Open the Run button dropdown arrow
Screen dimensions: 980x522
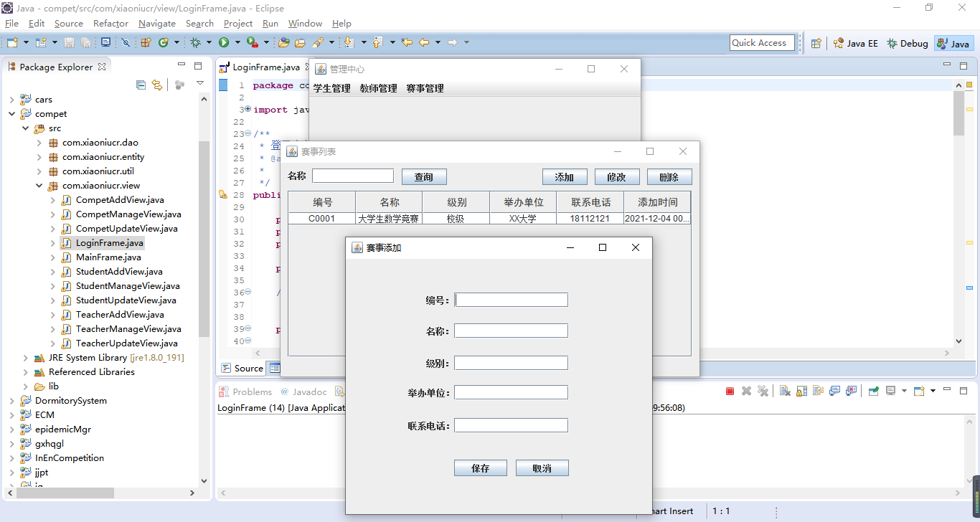(x=238, y=43)
